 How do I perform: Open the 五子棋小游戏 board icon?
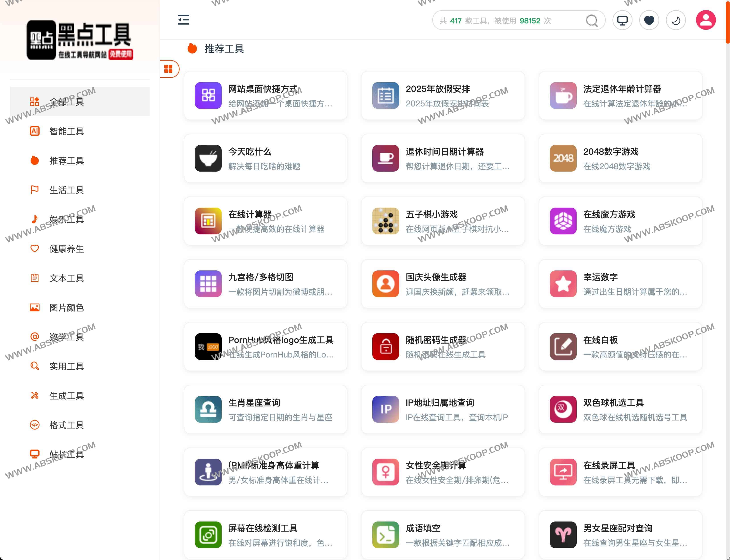[385, 221]
